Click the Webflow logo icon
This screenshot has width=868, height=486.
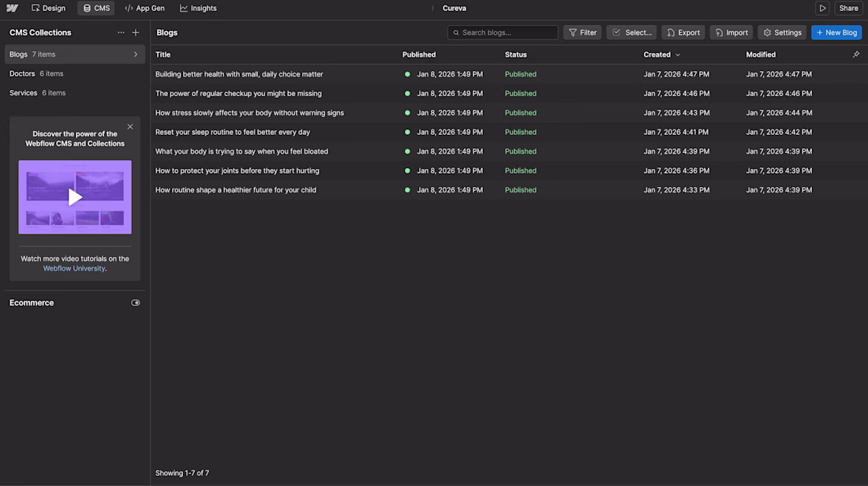click(12, 8)
